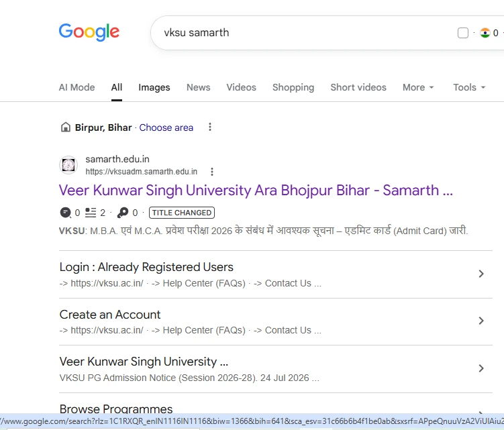This screenshot has height=430, width=504.
Task: Click the TITLE CHANGED badge
Action: 182,213
